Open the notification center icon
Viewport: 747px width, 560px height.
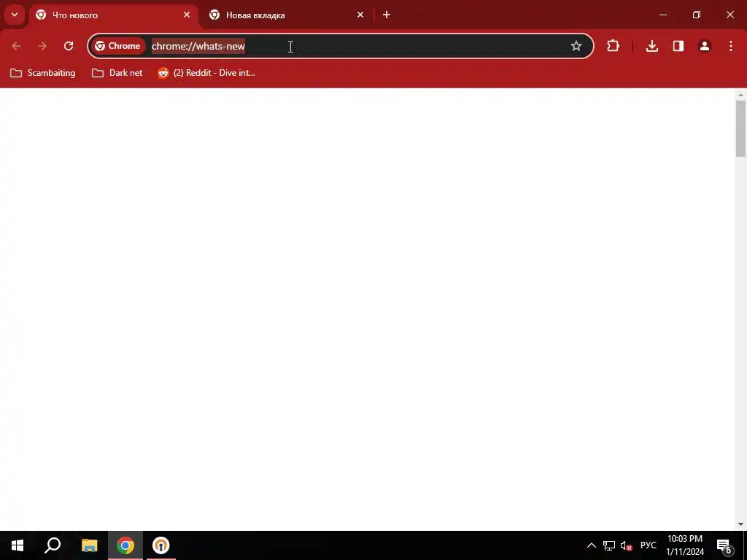point(724,546)
